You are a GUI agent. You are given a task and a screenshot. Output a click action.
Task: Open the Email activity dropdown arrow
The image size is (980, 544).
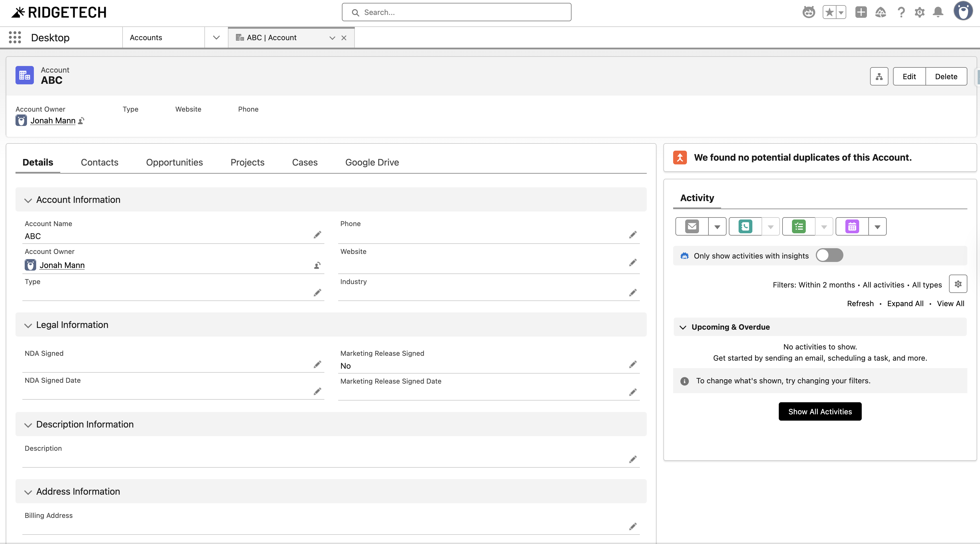(x=717, y=227)
